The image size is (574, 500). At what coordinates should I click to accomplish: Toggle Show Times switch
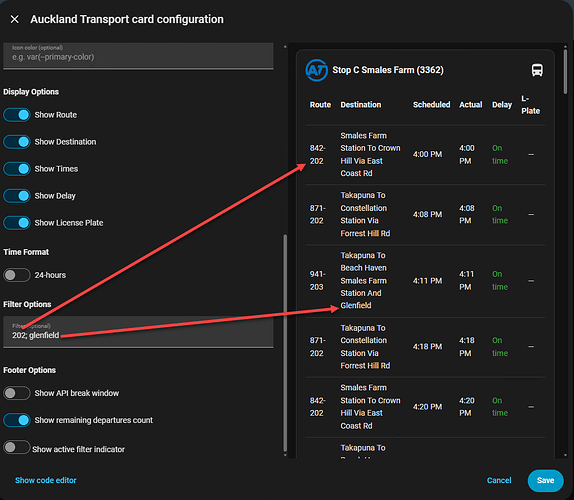point(17,169)
